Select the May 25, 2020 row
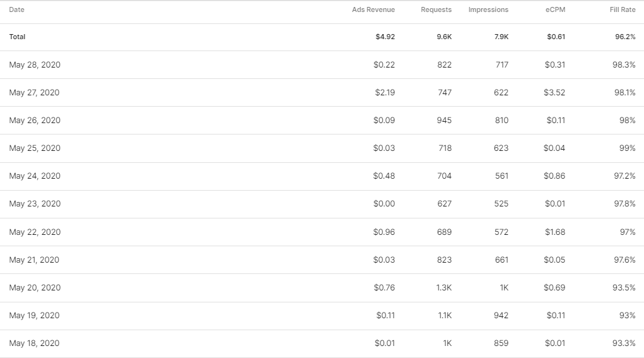 [x=35, y=148]
